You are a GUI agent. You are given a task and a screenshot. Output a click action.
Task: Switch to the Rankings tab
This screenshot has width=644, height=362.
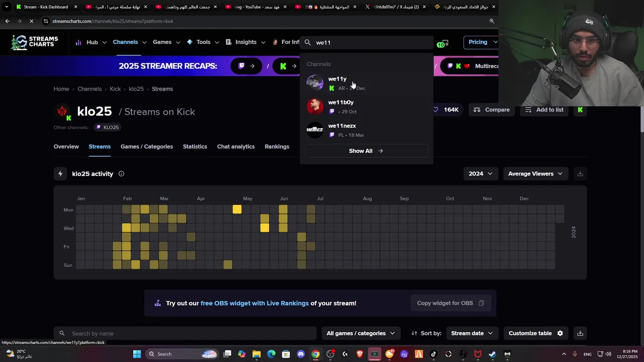[x=277, y=147]
